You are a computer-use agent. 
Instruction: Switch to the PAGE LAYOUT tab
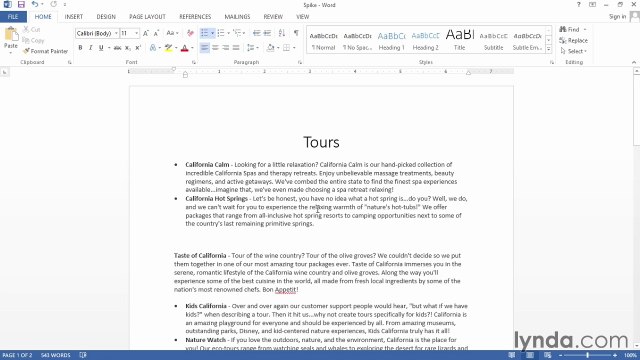[147, 17]
